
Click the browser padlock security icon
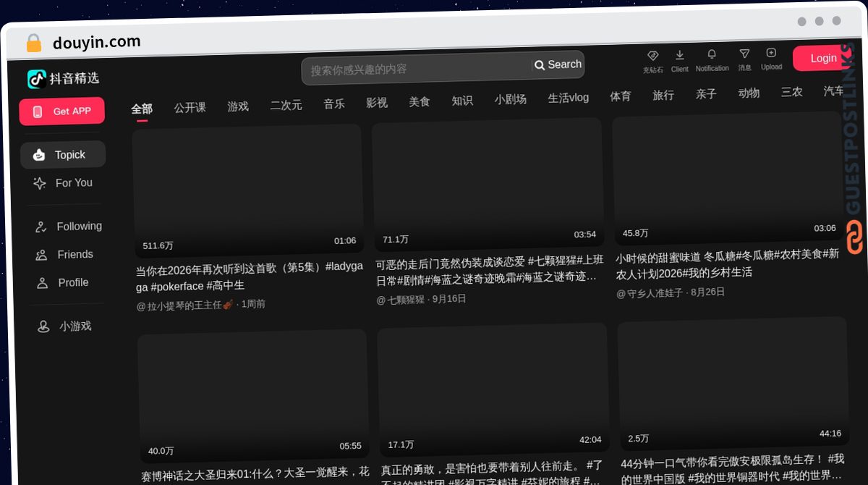click(x=33, y=43)
